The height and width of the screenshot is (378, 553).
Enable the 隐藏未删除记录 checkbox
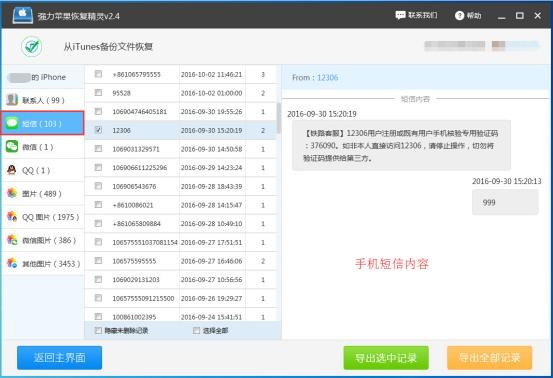coord(98,330)
